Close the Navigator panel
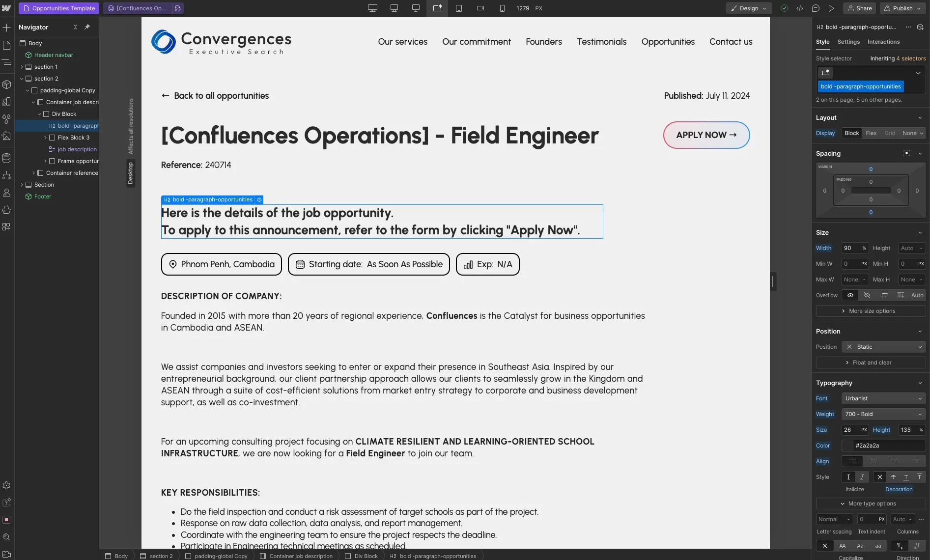The width and height of the screenshot is (930, 560). [x=75, y=27]
